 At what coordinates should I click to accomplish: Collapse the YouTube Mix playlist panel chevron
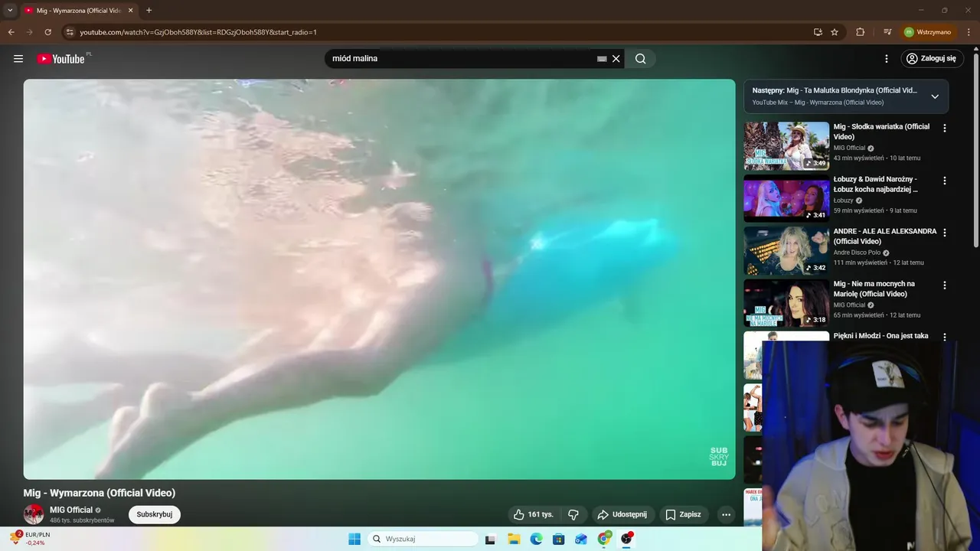coord(935,96)
